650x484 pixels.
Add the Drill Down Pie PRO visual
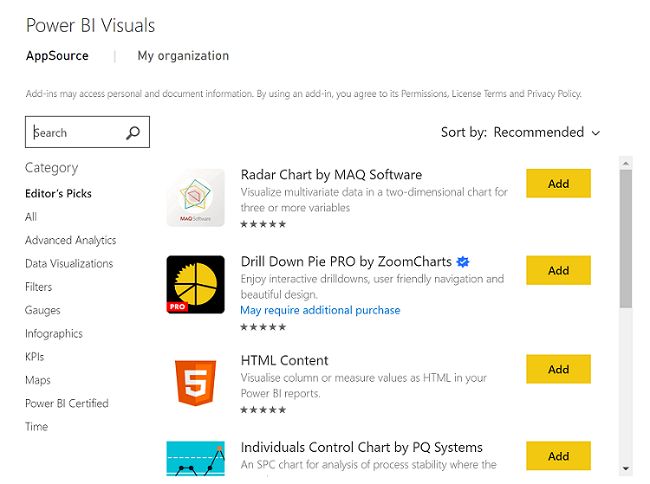558,270
